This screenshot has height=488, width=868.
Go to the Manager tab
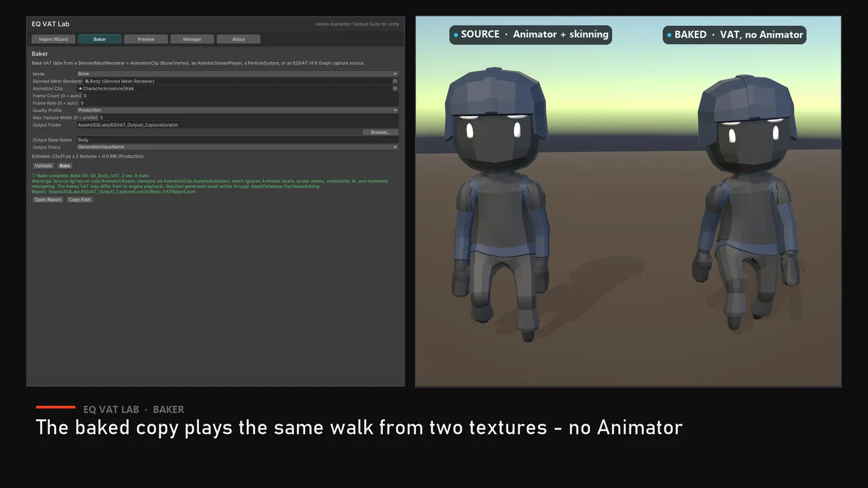point(192,39)
